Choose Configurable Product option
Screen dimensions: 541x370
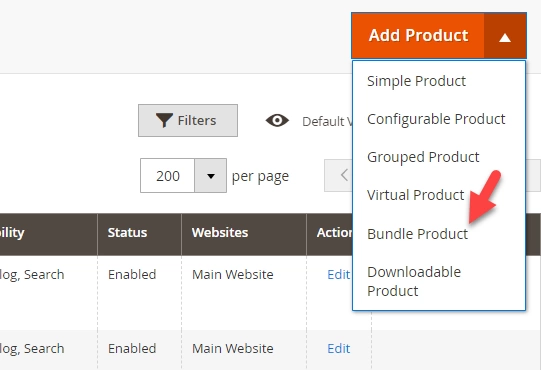pyautogui.click(x=436, y=119)
